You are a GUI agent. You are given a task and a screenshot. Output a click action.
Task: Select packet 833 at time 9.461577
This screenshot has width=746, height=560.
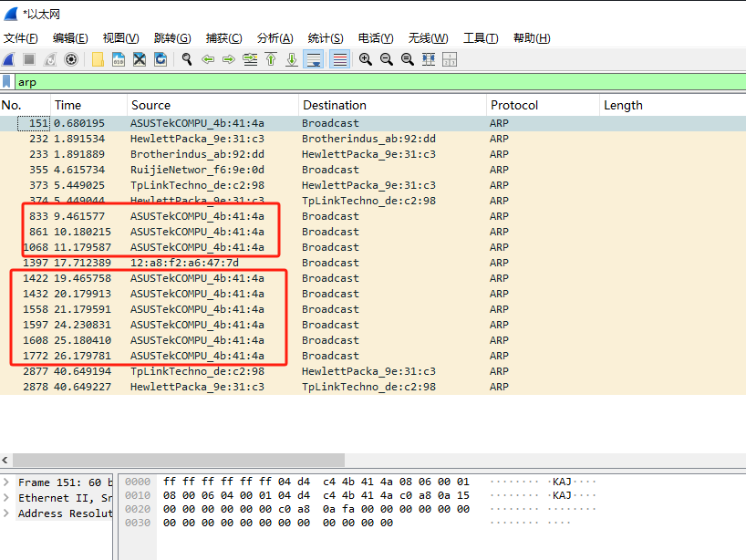click(373, 216)
